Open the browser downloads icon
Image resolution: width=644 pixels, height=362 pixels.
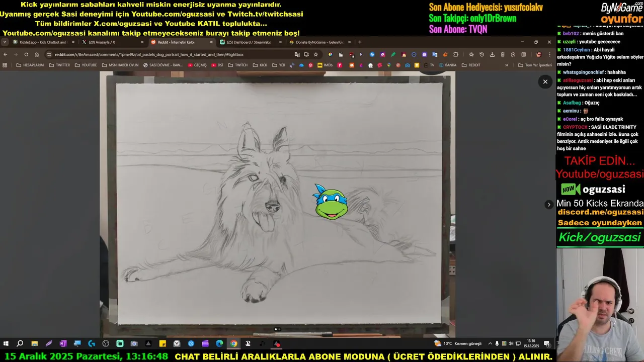[492, 54]
